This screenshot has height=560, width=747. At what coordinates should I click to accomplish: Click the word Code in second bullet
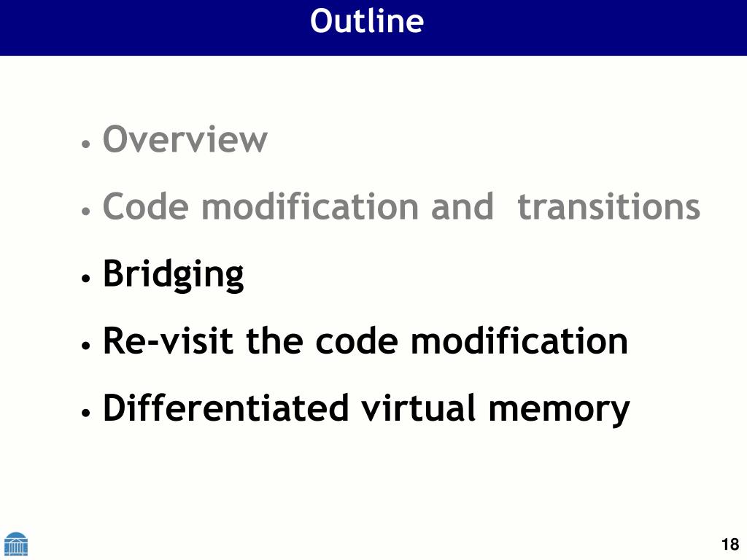point(146,206)
